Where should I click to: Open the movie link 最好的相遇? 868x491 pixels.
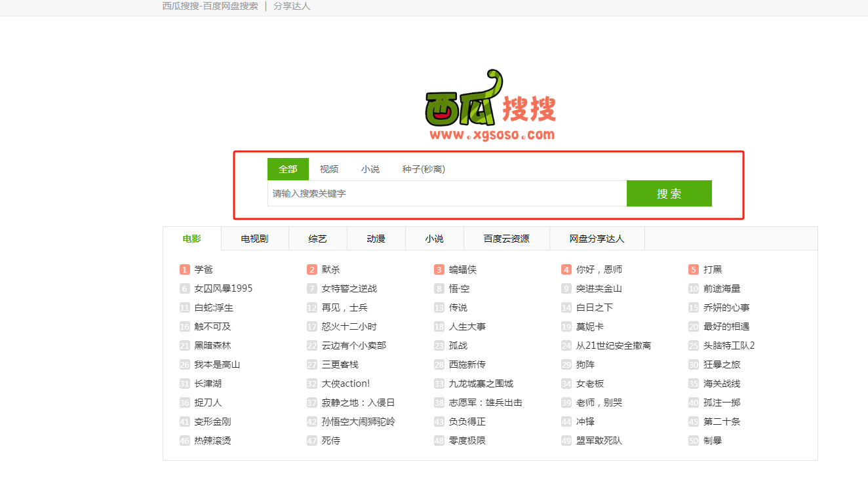(726, 326)
